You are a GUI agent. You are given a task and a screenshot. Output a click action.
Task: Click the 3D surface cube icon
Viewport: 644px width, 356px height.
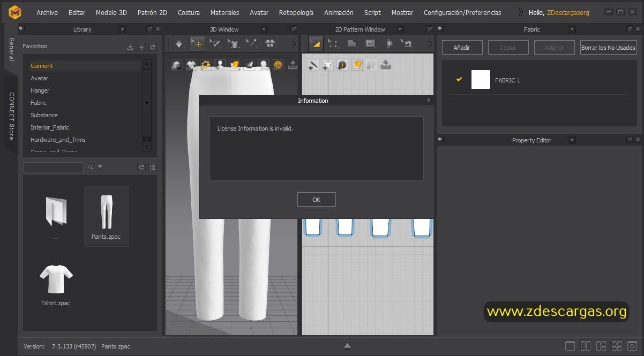click(177, 65)
